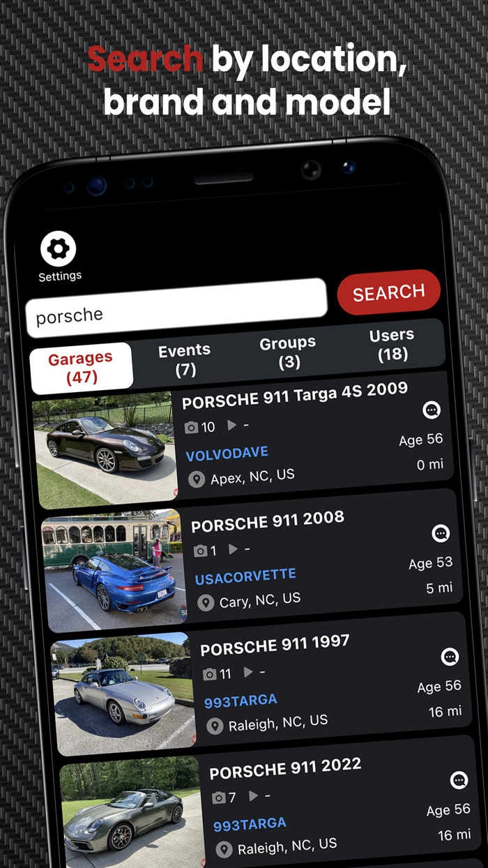This screenshot has height=868, width=488.
Task: Open the Settings gear icon
Action: 59,248
